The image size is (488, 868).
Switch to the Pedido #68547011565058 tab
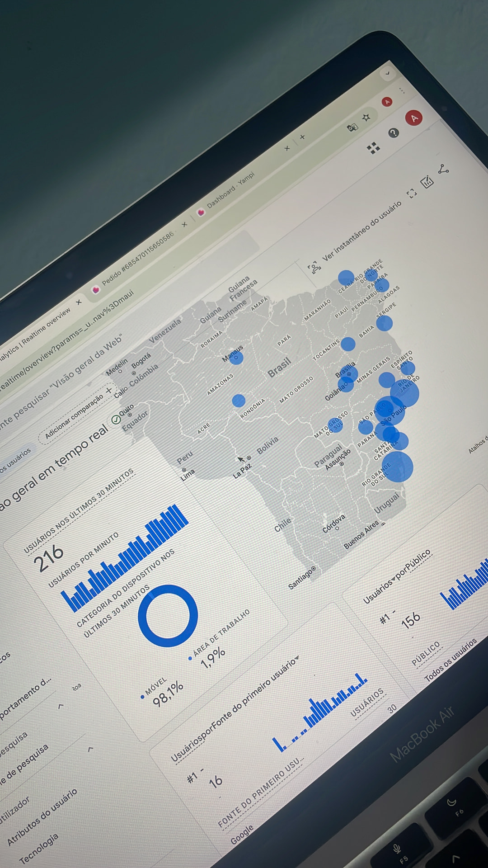point(137,259)
